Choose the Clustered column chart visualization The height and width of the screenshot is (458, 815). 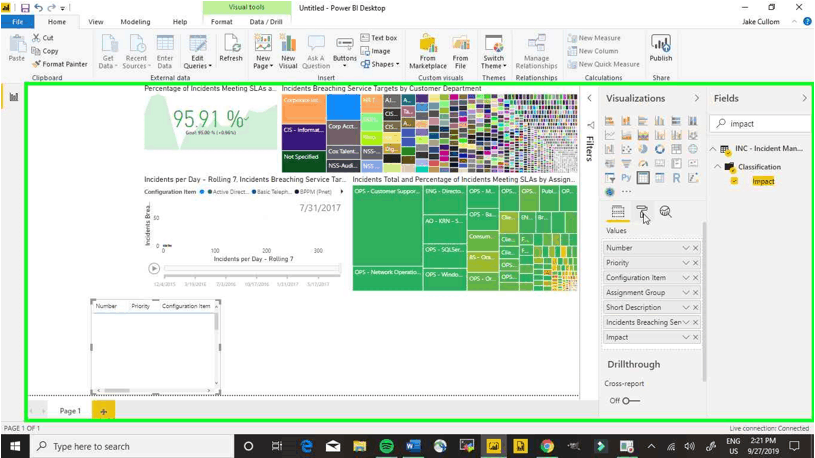click(660, 121)
